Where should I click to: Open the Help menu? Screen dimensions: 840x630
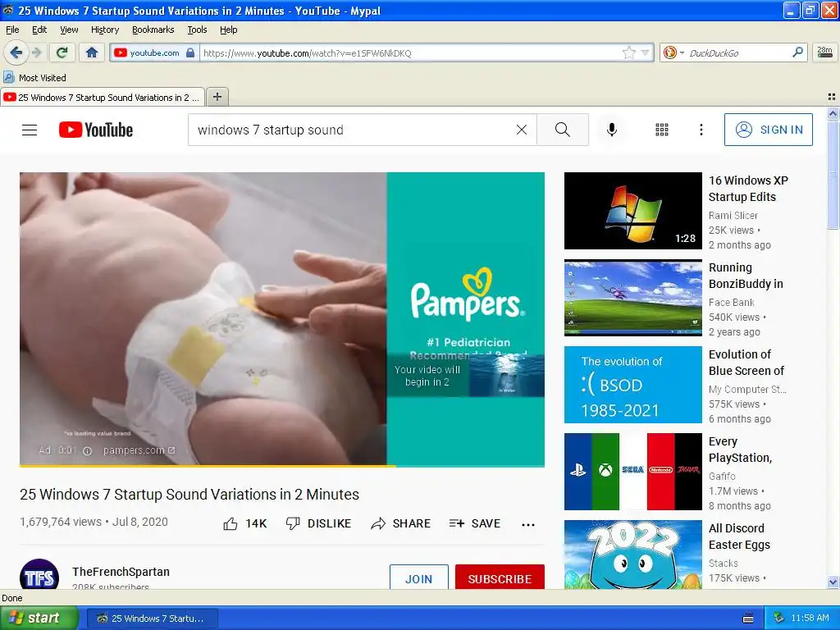pyautogui.click(x=228, y=30)
